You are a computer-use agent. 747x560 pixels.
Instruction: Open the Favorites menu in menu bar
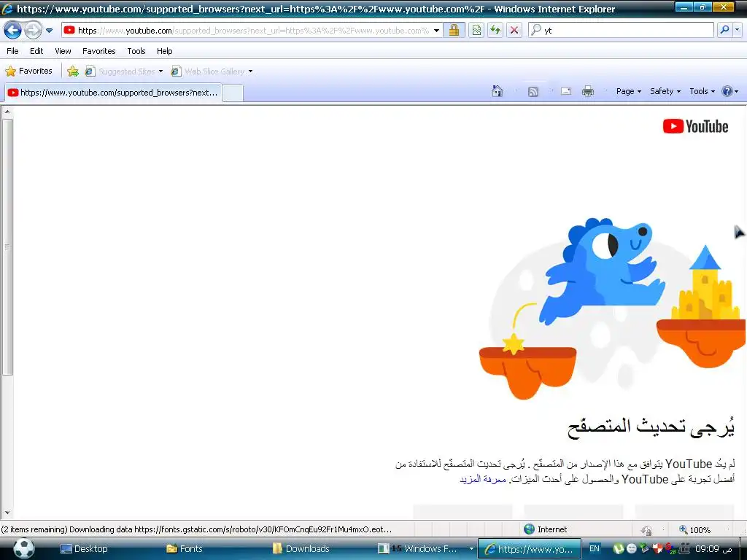coord(99,51)
